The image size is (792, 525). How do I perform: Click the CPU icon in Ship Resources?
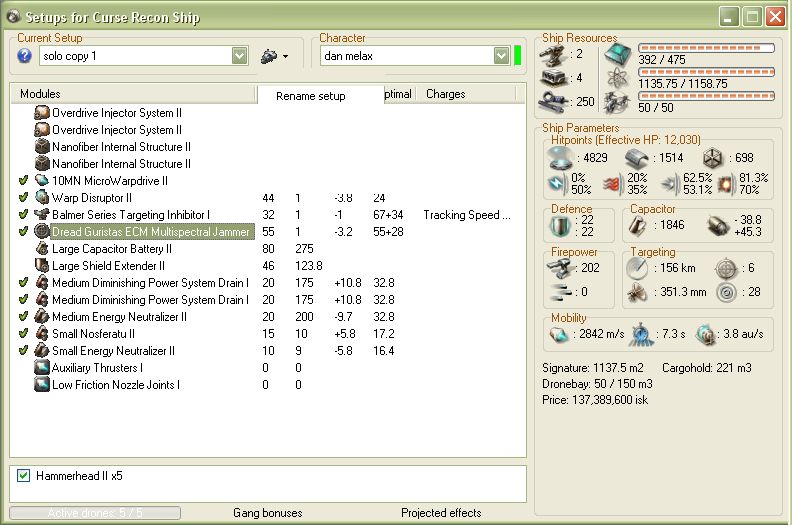pyautogui.click(x=618, y=53)
